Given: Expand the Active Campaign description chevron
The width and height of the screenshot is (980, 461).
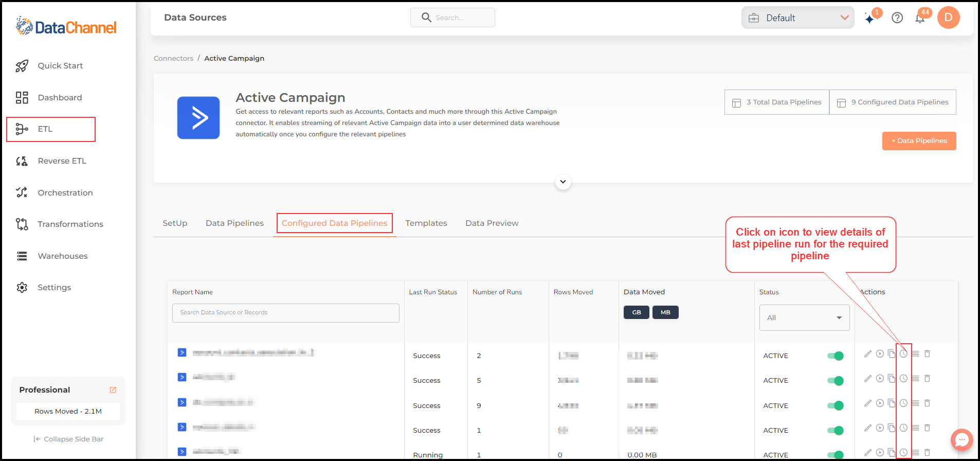Looking at the screenshot, I should coord(563,182).
